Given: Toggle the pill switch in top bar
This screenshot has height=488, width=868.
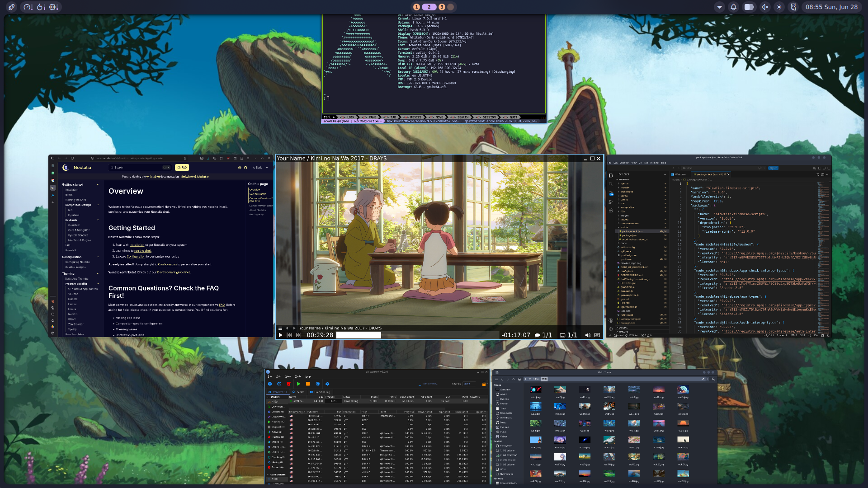Looking at the screenshot, I should pos(749,7).
